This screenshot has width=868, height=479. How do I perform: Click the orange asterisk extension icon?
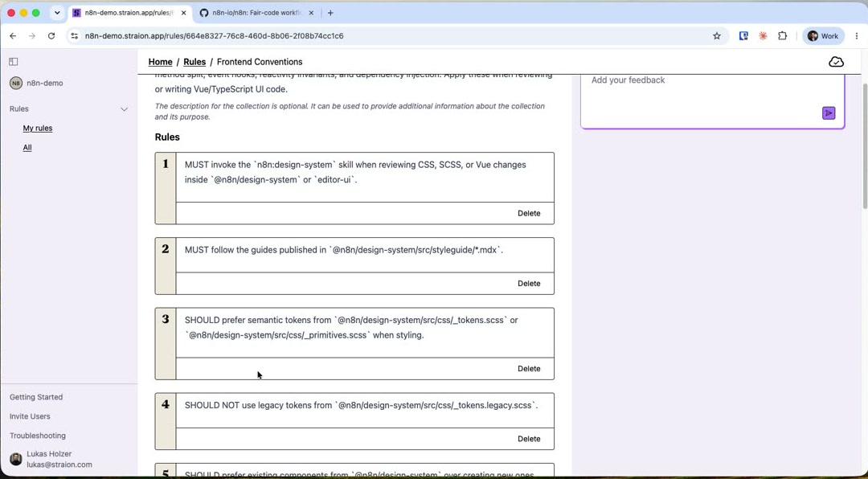tap(763, 36)
